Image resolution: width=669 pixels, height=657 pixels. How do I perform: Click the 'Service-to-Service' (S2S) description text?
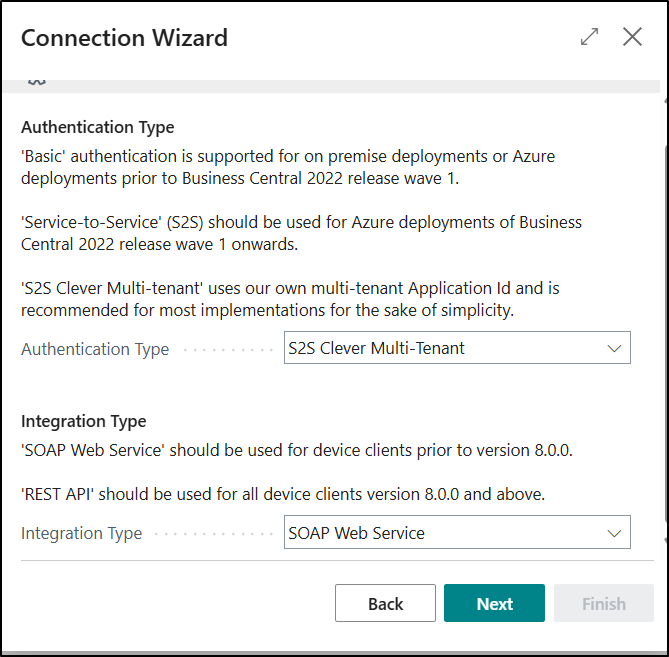pos(300,232)
